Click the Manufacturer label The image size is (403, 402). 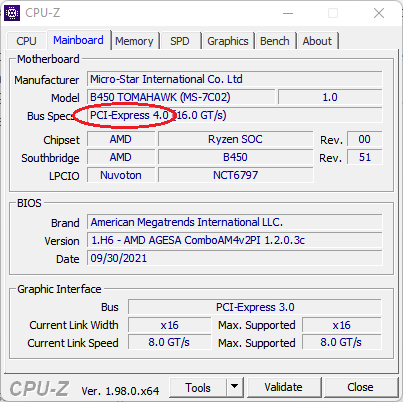coord(47,80)
